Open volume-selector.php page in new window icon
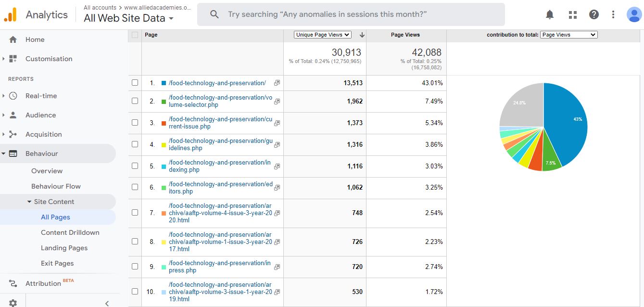Screen dimensions: 644x307 277,102
